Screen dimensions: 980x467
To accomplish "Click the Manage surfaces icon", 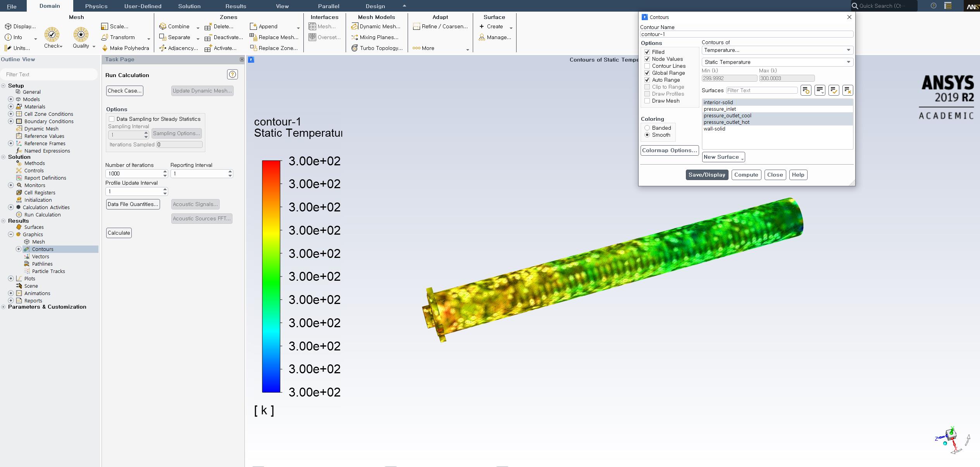I will click(482, 37).
